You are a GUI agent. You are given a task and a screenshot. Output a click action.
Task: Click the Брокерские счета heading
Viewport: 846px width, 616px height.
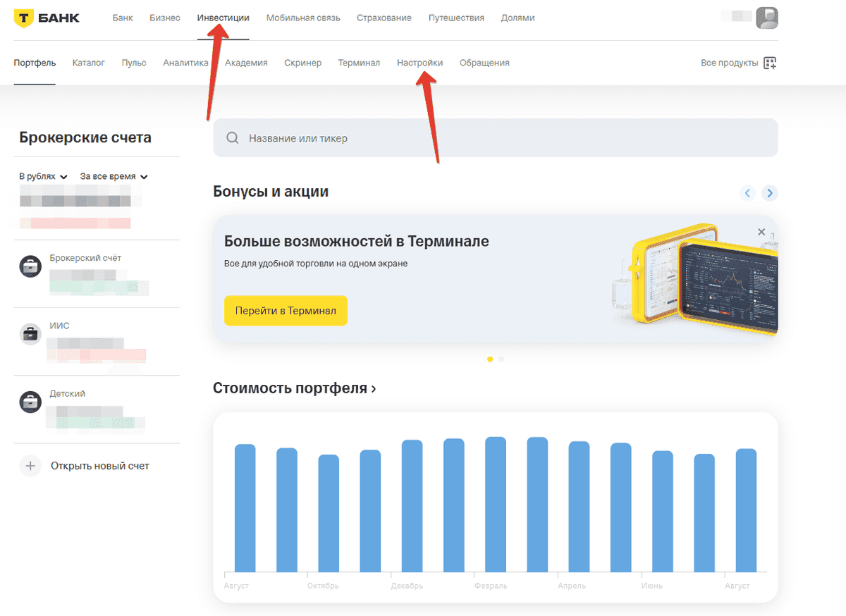click(85, 137)
